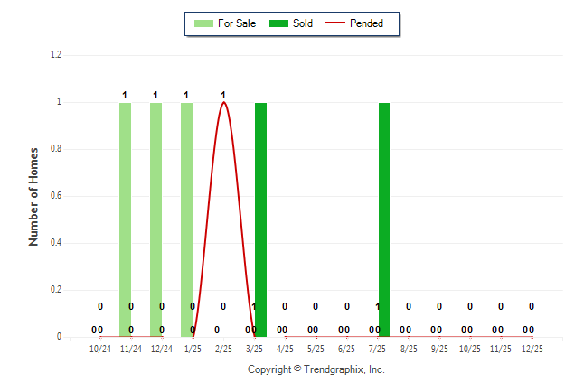Click the Pended line peak at 2/25
584x392 pixels.
pyautogui.click(x=223, y=103)
